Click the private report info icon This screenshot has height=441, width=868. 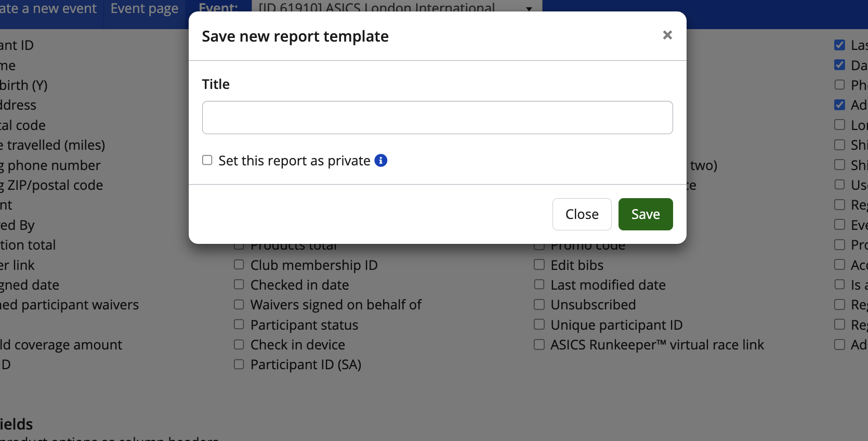pos(381,161)
